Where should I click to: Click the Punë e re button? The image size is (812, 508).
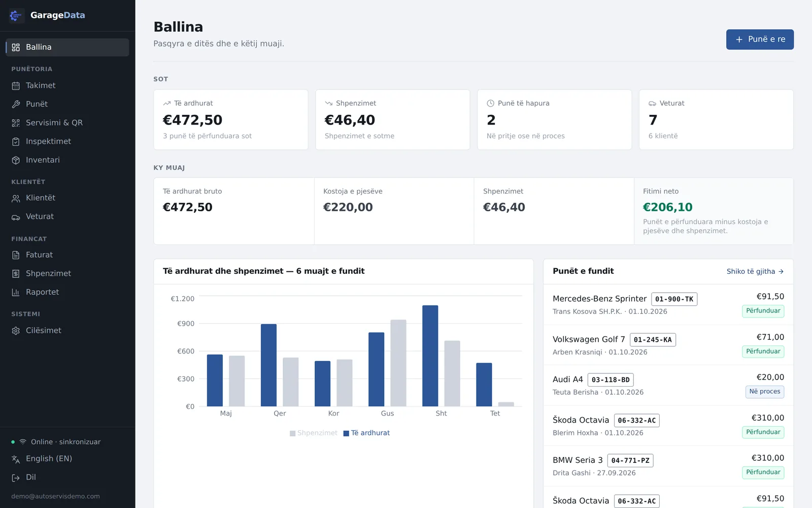click(760, 39)
